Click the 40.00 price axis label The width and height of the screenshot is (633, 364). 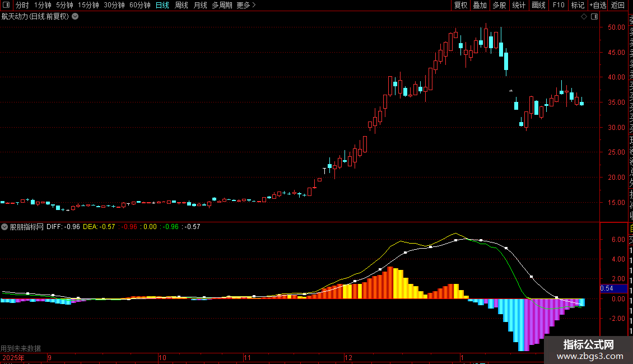(x=616, y=77)
